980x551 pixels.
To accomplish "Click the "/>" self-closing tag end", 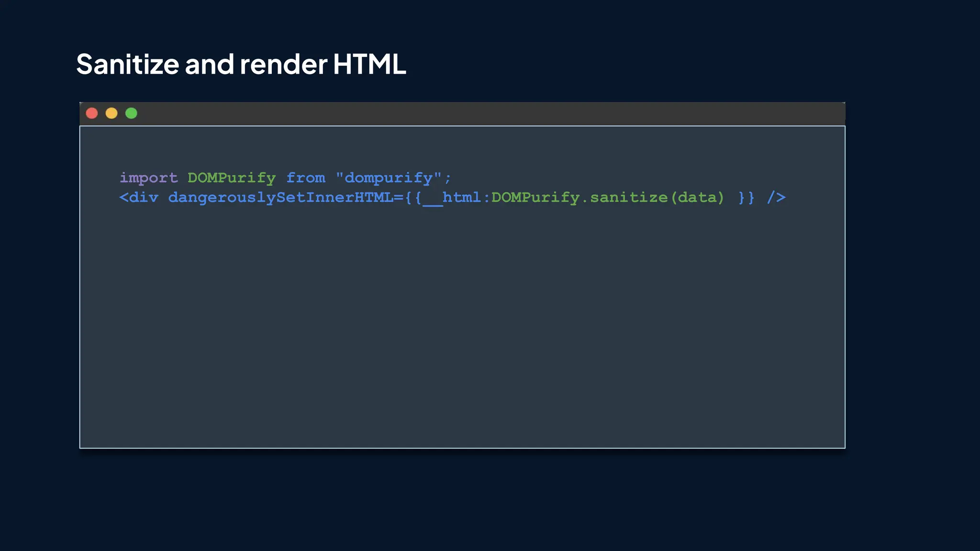I will point(776,198).
